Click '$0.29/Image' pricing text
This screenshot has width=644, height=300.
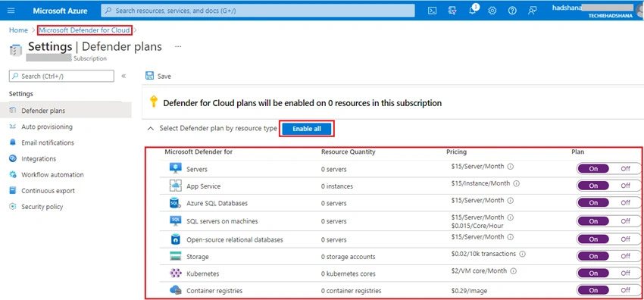pos(469,291)
